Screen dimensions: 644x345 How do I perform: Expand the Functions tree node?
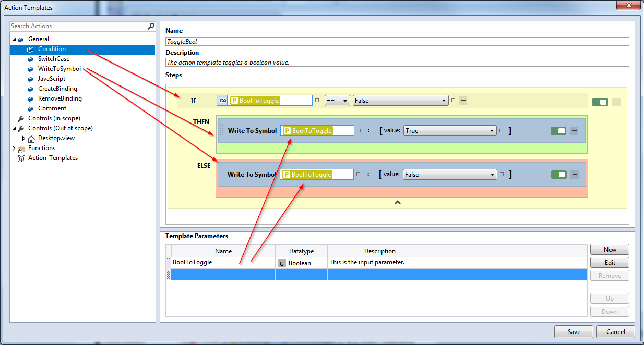click(x=14, y=149)
